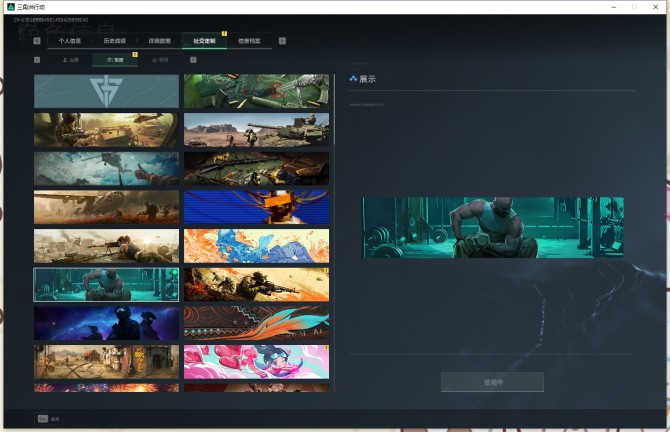This screenshot has height=432, width=670.
Task: Select the blue helicopter thumbs-up banner
Action: (106, 169)
